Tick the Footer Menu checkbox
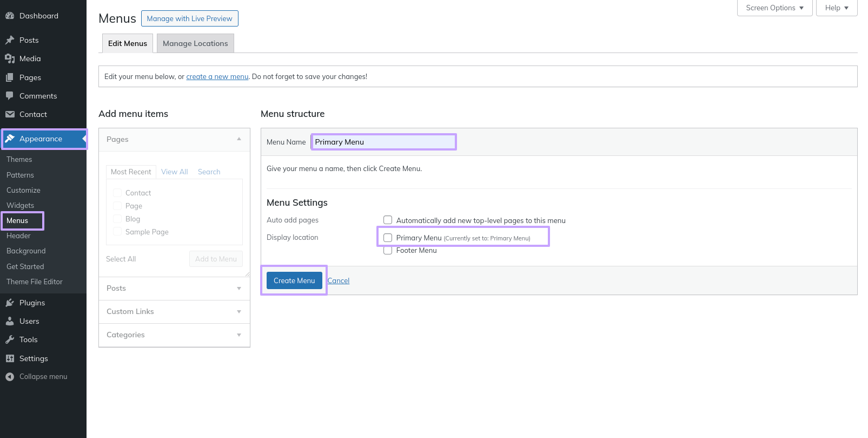The height and width of the screenshot is (438, 868). 388,250
